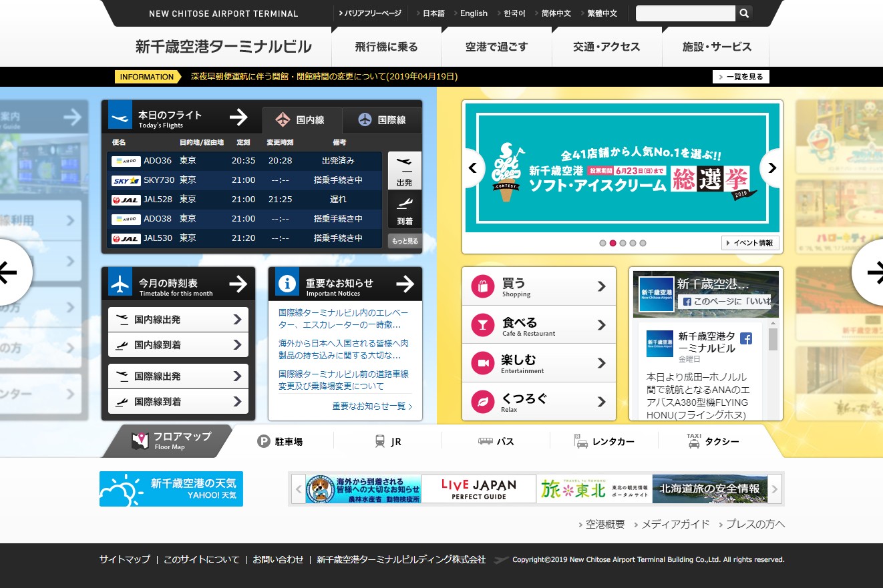Click the もっと見る flights button
Screen dimensions: 883x588
[x=405, y=241]
